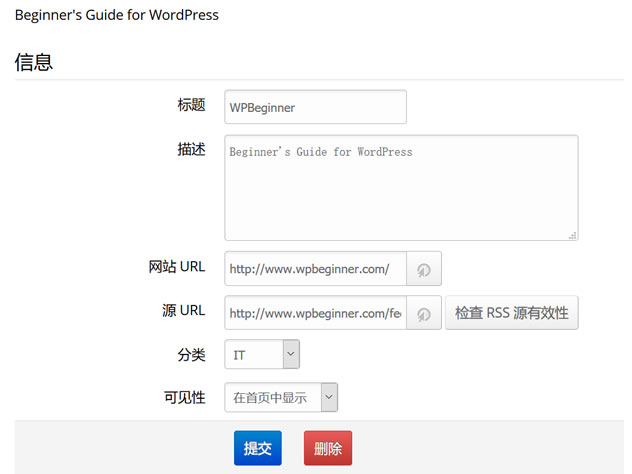Click the 检查 RSS 源有效性 button
The image size is (632, 474).
coord(511,313)
